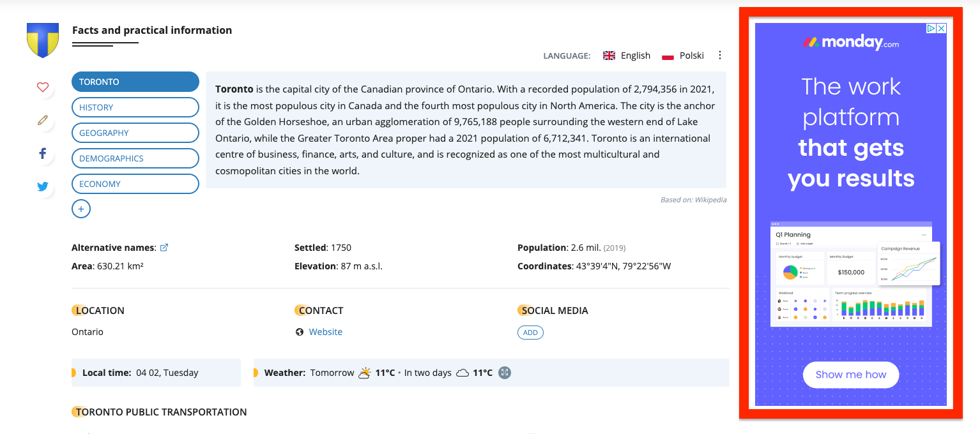Screen dimensions: 980x434
Task: Select the Economy tab
Action: [135, 184]
